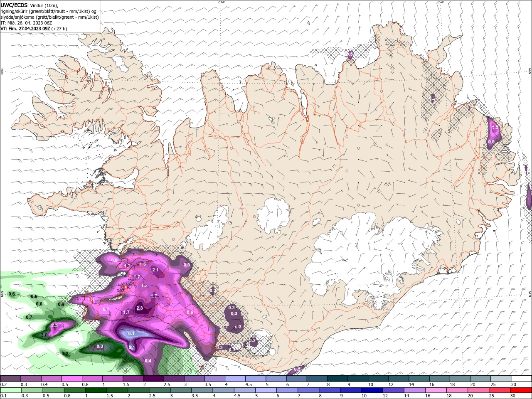Click the dark teal 9 swatch in top legend row
Viewport: 532px width, 399px height.
point(358,379)
